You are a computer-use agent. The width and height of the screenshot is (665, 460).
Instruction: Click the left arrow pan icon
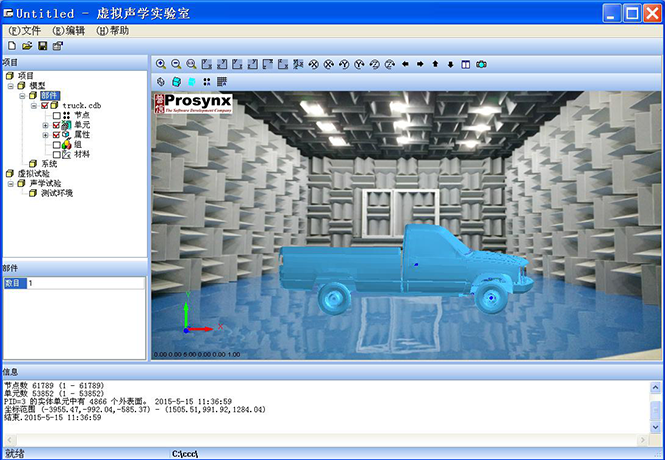coord(405,64)
